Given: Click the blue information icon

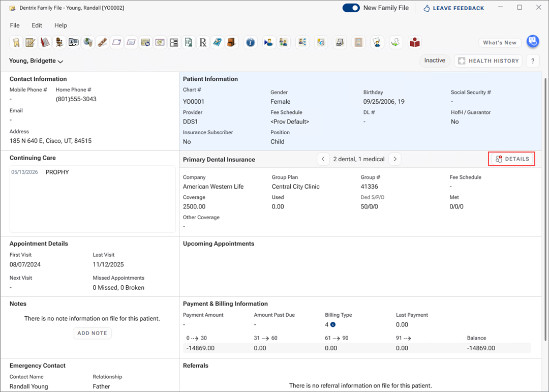Looking at the screenshot, I should point(250,43).
